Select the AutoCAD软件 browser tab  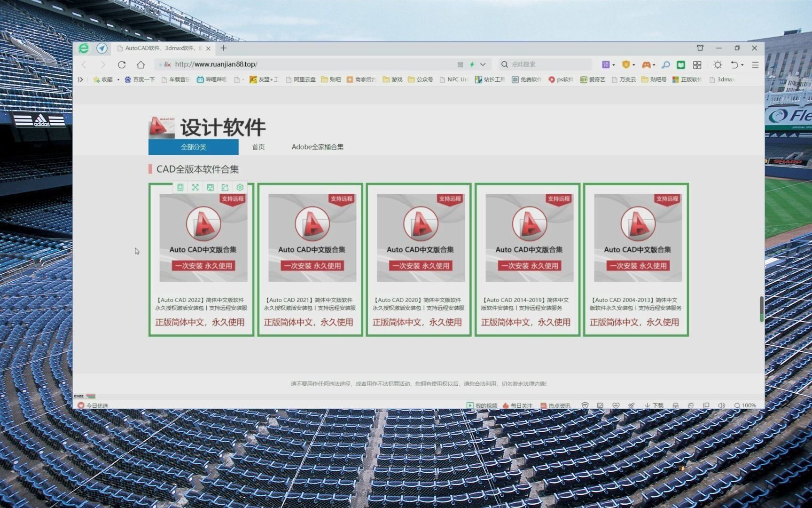coord(163,48)
